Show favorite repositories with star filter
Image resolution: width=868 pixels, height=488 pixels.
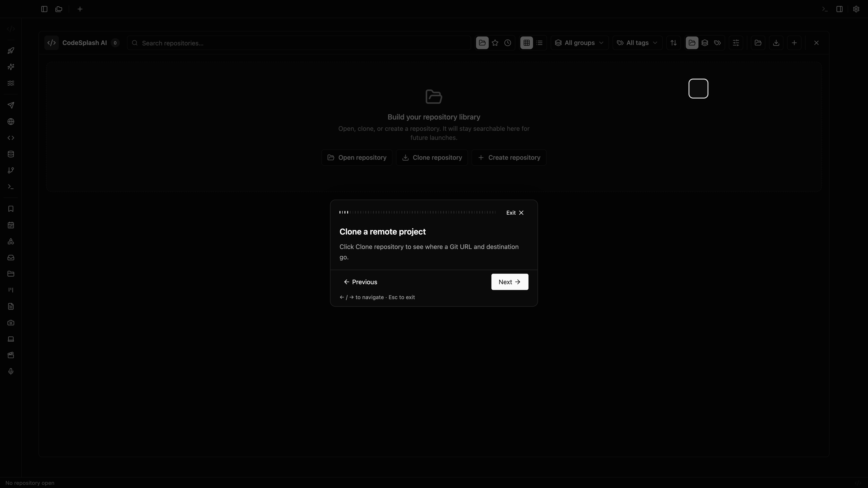pyautogui.click(x=495, y=43)
